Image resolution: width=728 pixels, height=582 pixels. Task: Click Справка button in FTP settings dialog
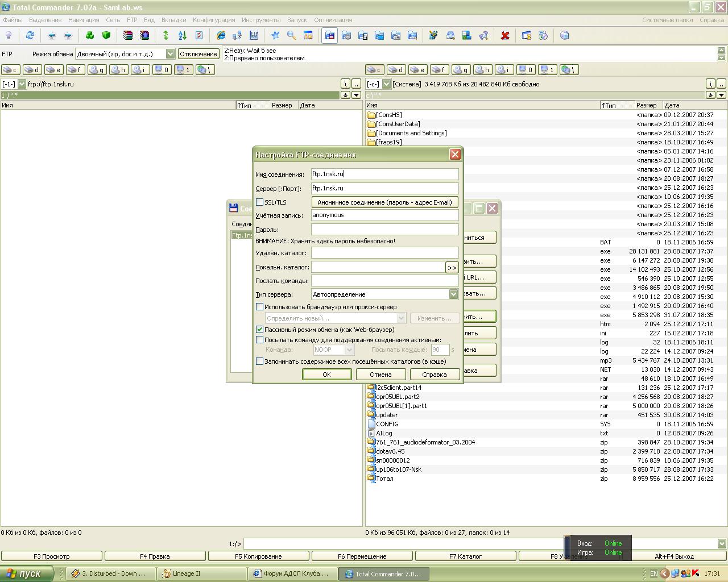click(435, 375)
